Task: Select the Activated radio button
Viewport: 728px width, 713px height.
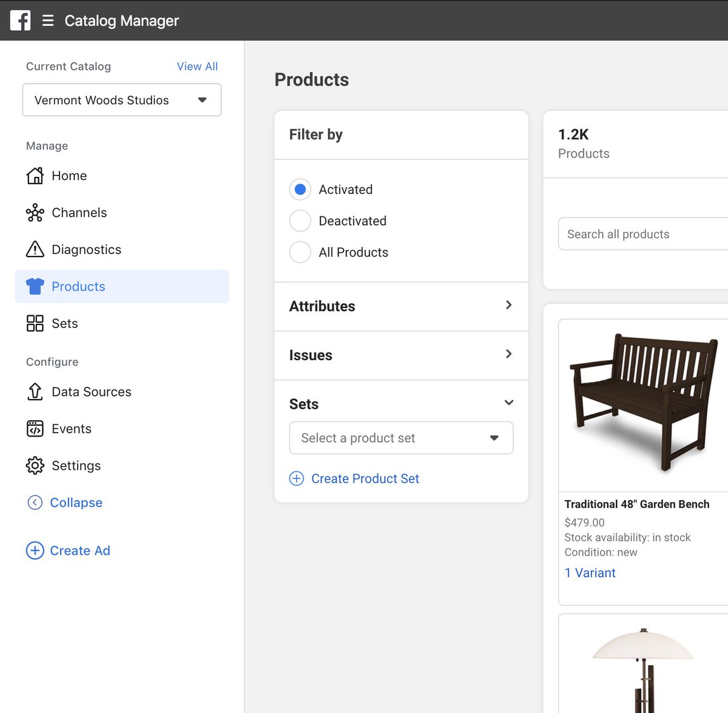Action: click(x=300, y=189)
